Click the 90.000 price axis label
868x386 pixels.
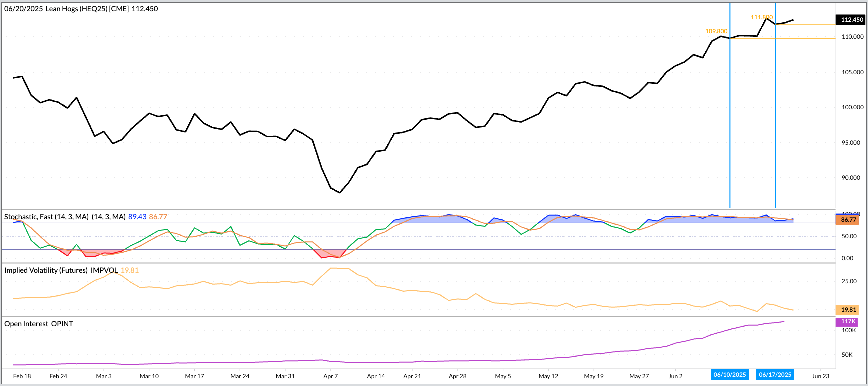point(851,178)
